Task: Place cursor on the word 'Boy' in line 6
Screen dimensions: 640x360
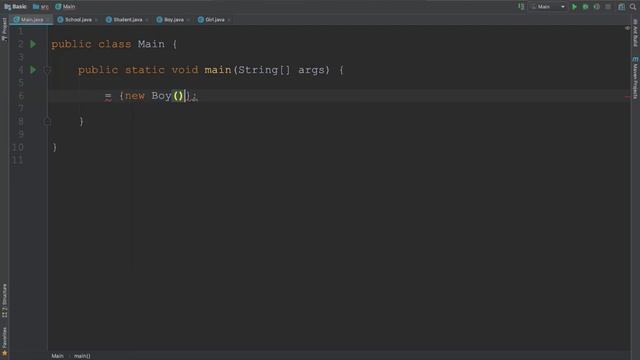Action: [x=161, y=96]
